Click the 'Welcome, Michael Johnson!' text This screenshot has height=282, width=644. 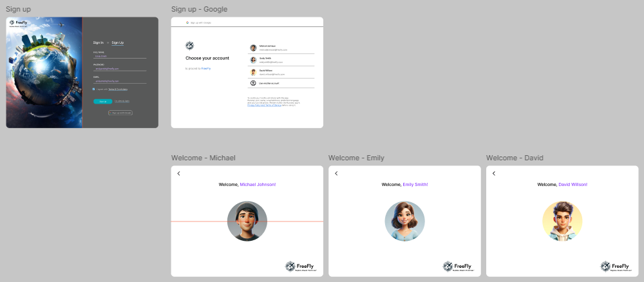coord(247,185)
